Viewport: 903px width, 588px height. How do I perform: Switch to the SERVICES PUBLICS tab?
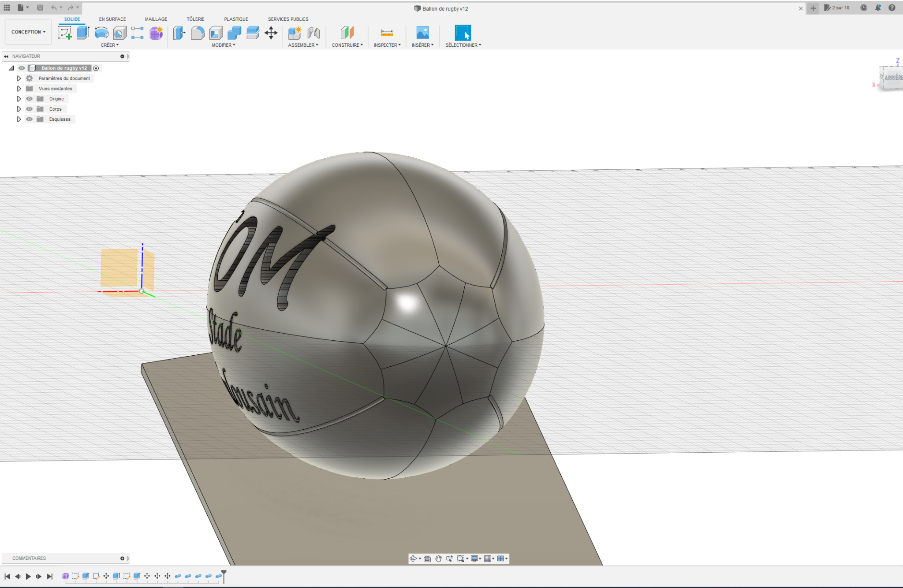pos(288,19)
